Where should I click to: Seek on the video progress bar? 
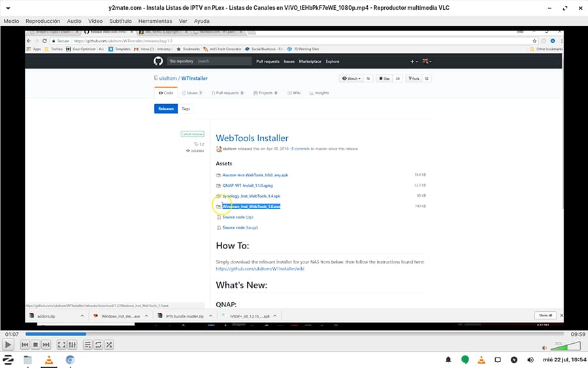[x=295, y=334]
